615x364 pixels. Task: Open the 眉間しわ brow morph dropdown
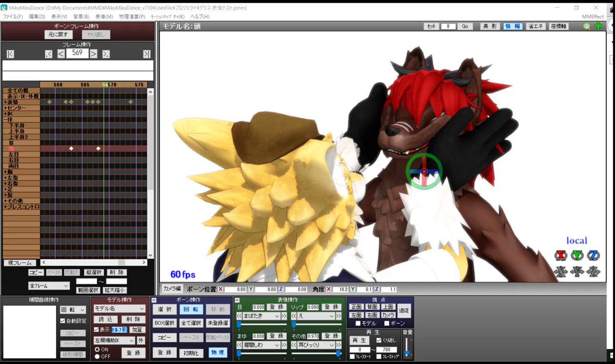pos(261,345)
